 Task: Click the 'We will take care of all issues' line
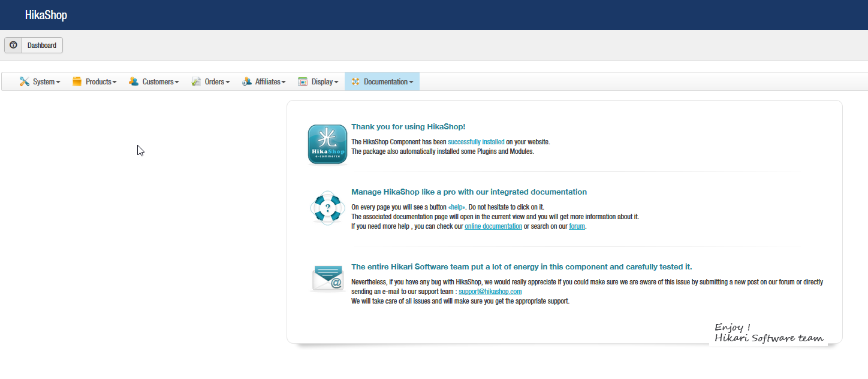(x=460, y=301)
